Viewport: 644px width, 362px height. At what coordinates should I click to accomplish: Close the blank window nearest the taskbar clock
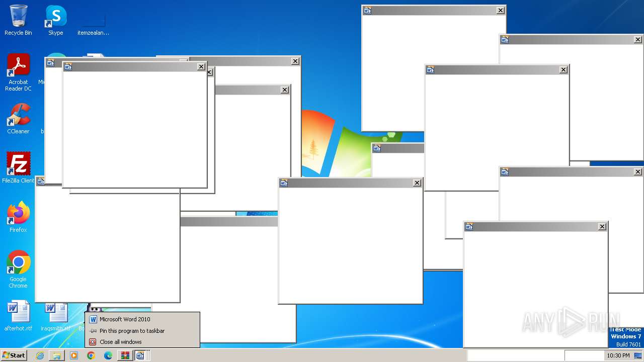coord(602,227)
